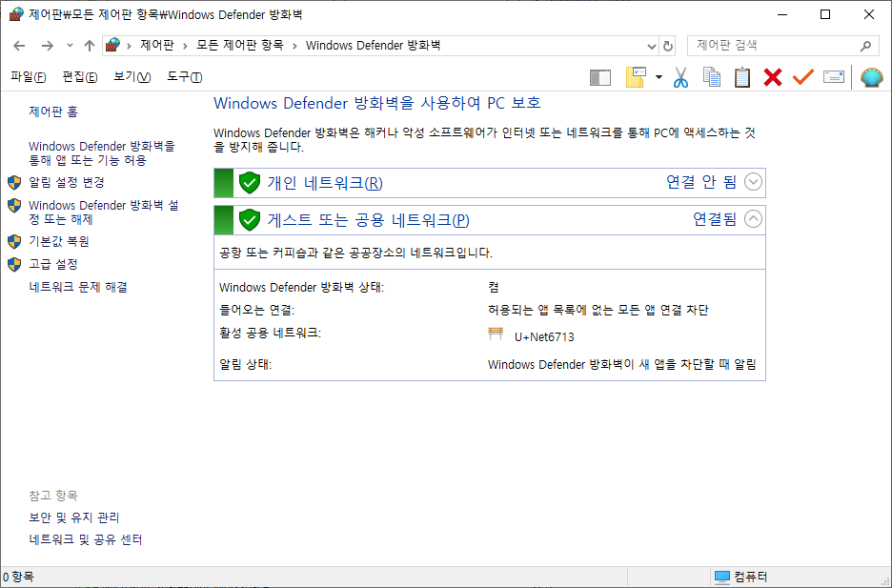
Task: Click the clipboard Paste icon
Action: coord(741,77)
